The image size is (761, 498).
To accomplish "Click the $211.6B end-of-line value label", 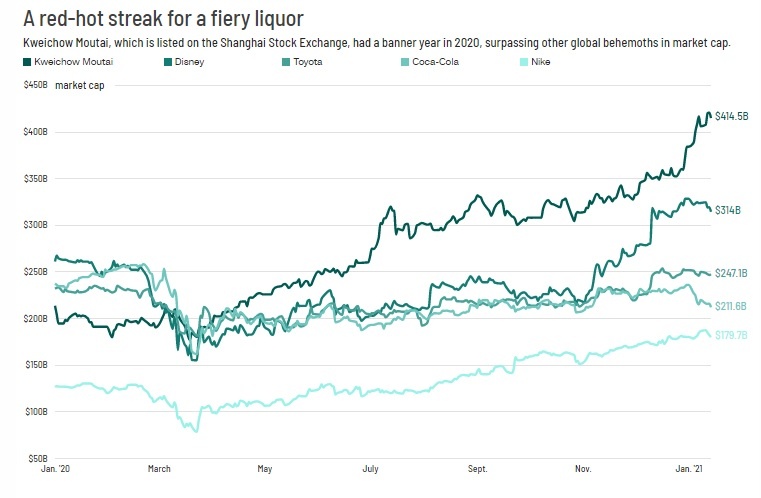I will coord(732,305).
